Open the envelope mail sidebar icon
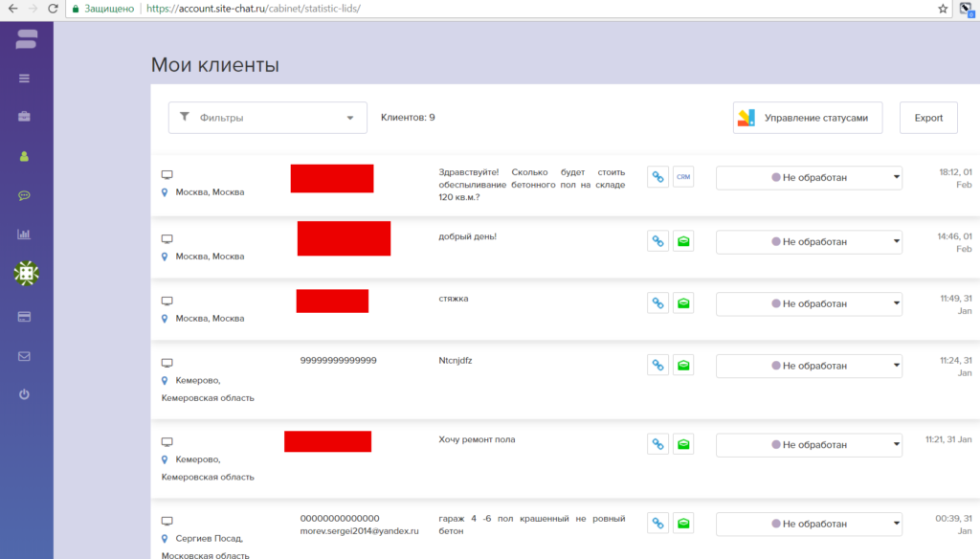980x559 pixels. (25, 356)
